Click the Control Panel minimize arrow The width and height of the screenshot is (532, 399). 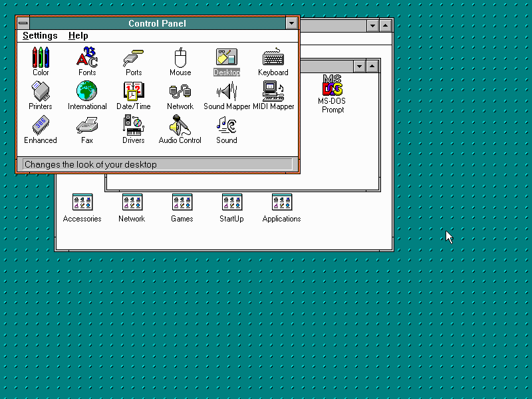[x=291, y=23]
